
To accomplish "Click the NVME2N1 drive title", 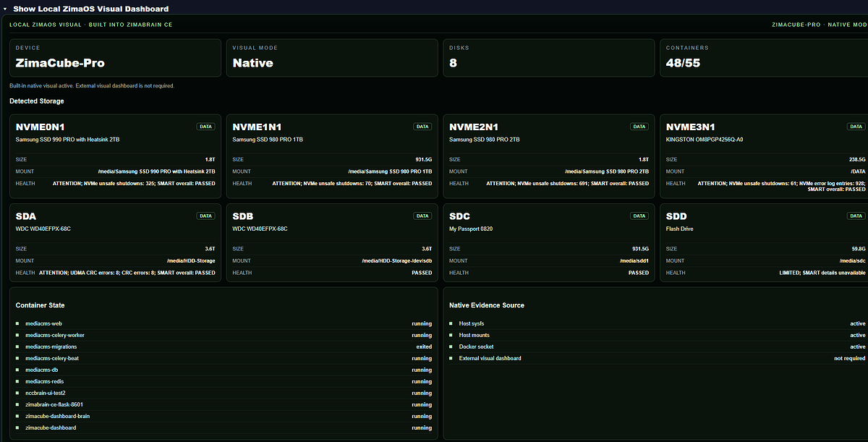I will tap(474, 127).
